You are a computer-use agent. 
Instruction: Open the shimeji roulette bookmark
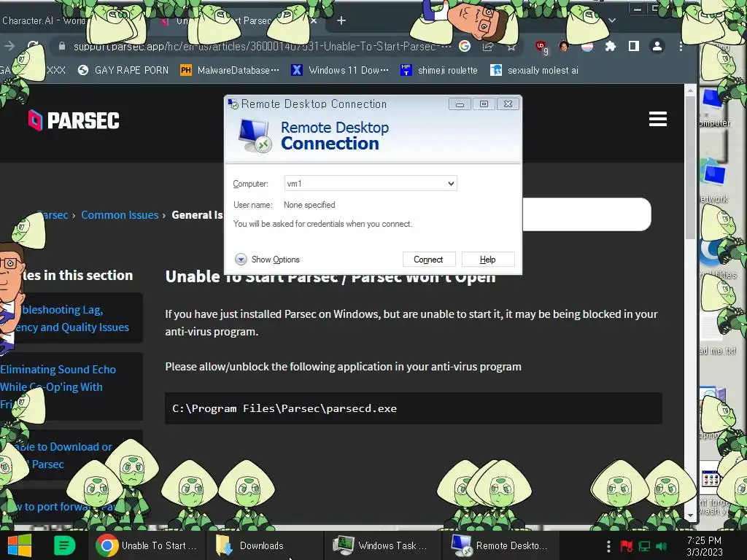(x=438, y=71)
